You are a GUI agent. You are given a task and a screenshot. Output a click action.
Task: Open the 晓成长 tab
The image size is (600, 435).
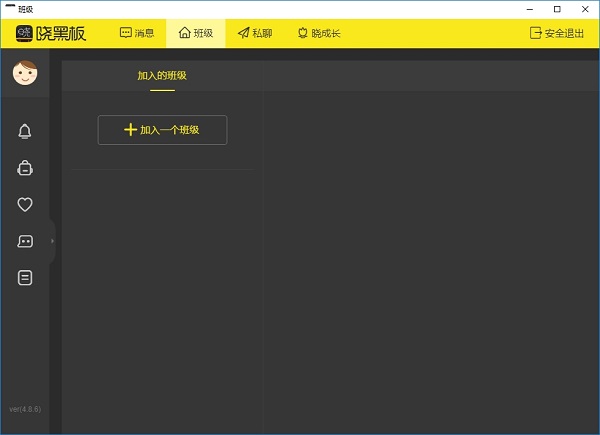pos(319,33)
